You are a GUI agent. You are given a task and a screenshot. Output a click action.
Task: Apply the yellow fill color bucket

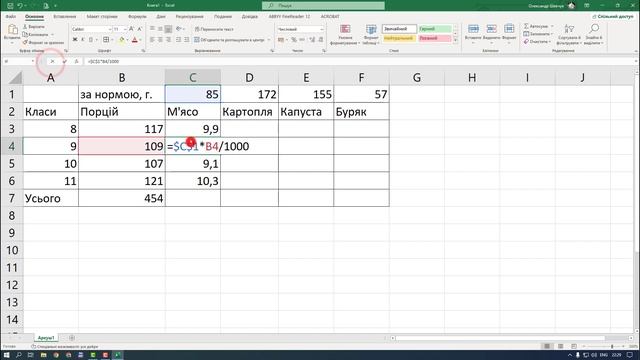tap(121, 40)
